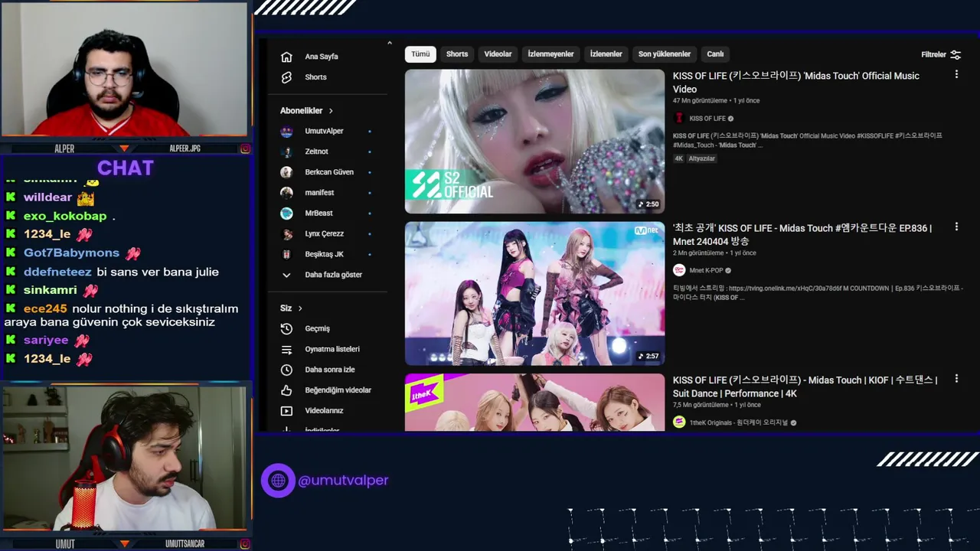This screenshot has height=551, width=980.
Task: Click Mnet K-POP channel avatar
Action: [678, 270]
